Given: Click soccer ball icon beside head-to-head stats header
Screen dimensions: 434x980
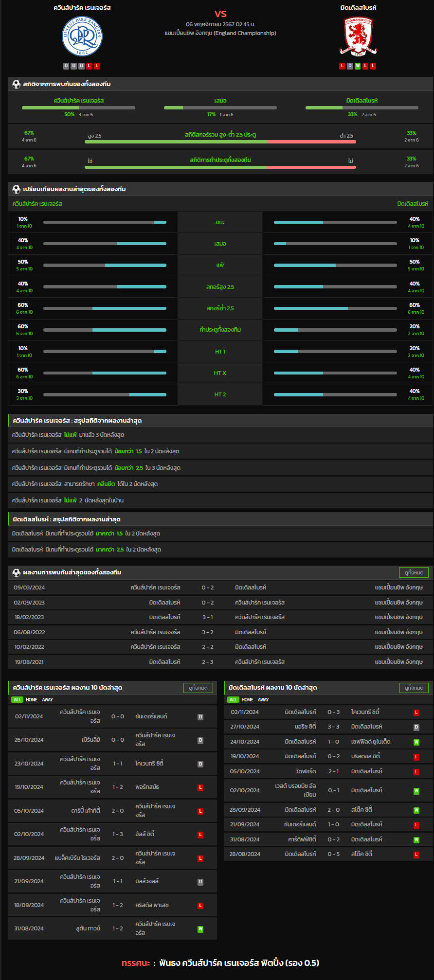Looking at the screenshot, I should (16, 84).
